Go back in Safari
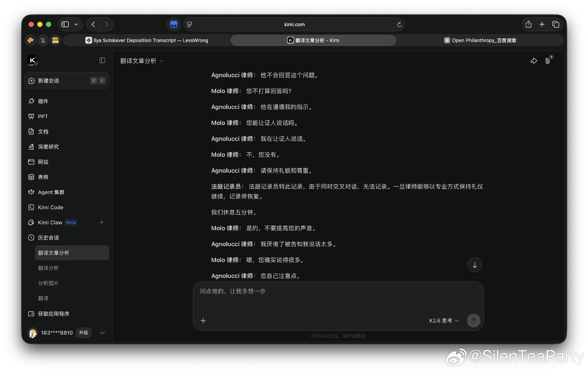The image size is (588, 372). tap(93, 24)
